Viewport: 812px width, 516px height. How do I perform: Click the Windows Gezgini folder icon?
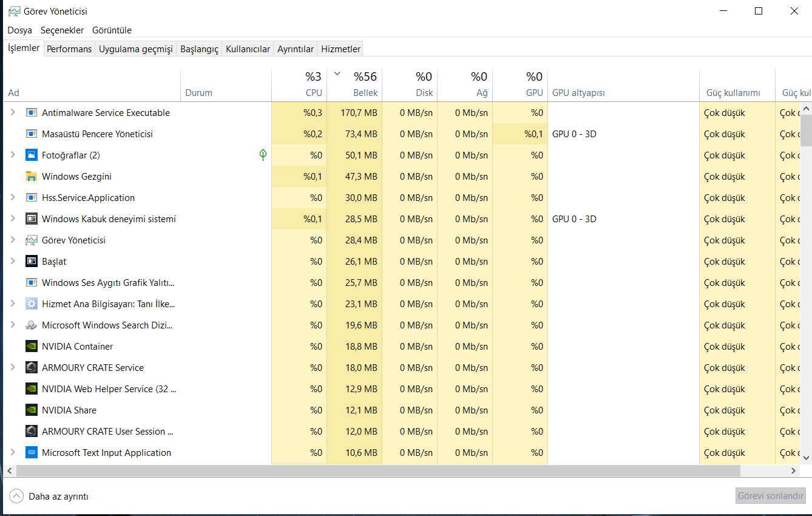click(32, 177)
